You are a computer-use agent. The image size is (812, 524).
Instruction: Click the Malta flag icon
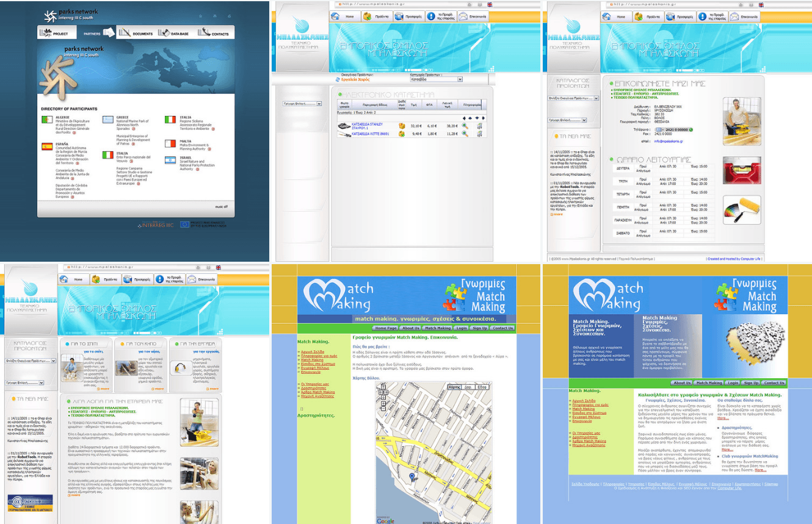(x=170, y=144)
